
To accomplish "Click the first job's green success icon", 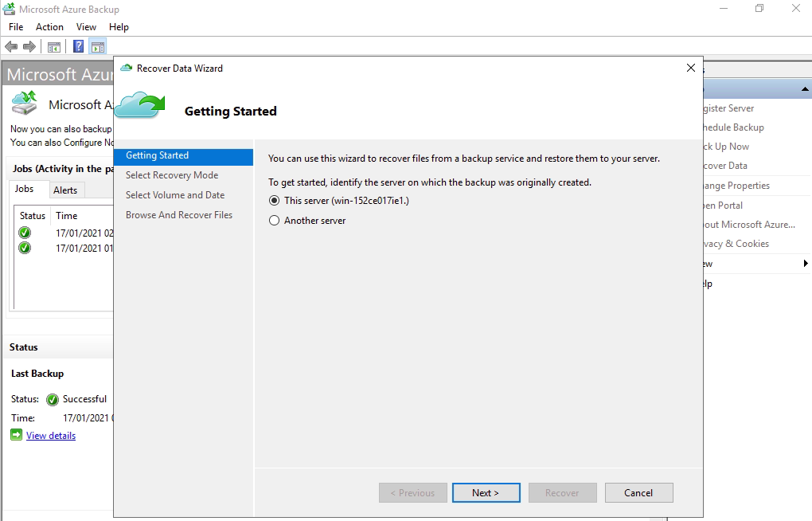I will coord(25,233).
